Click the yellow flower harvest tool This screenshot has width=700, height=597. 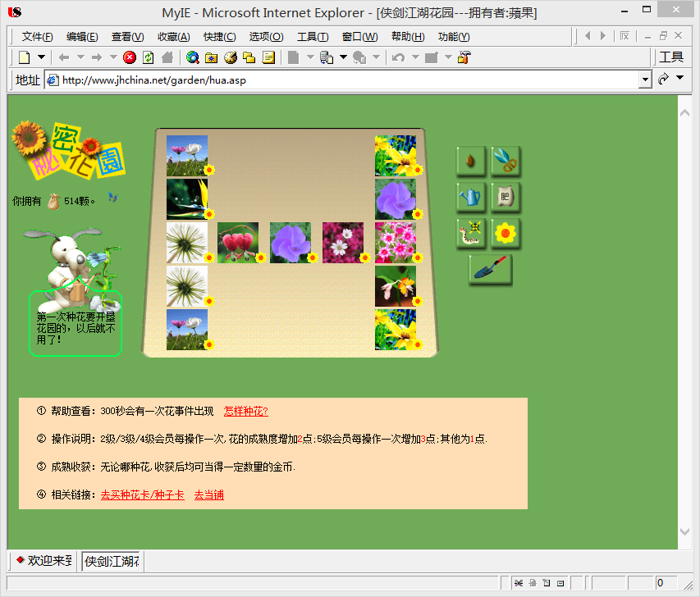(506, 233)
